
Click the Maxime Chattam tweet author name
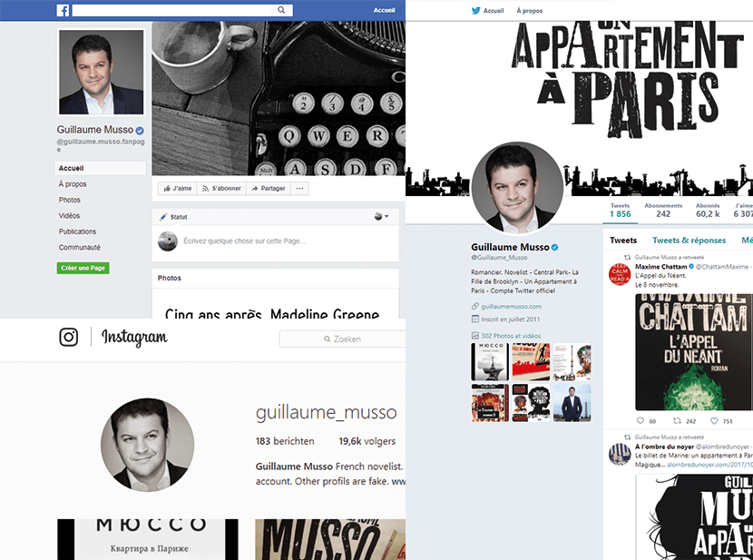660,267
